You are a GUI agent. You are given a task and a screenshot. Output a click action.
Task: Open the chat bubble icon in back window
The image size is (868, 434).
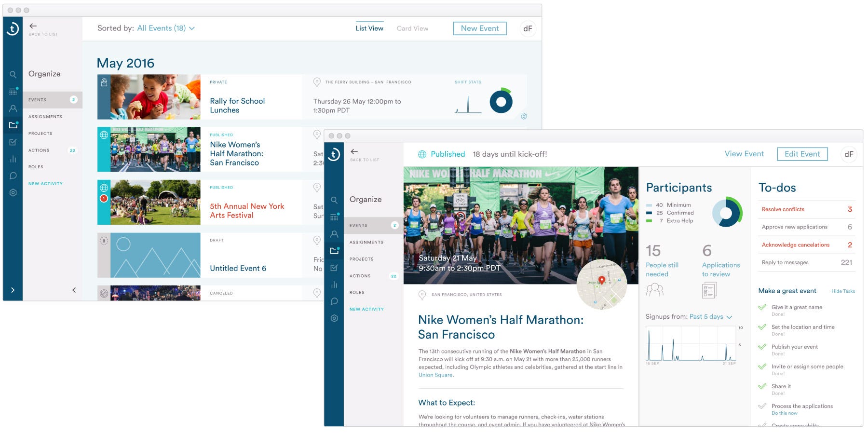tap(13, 176)
